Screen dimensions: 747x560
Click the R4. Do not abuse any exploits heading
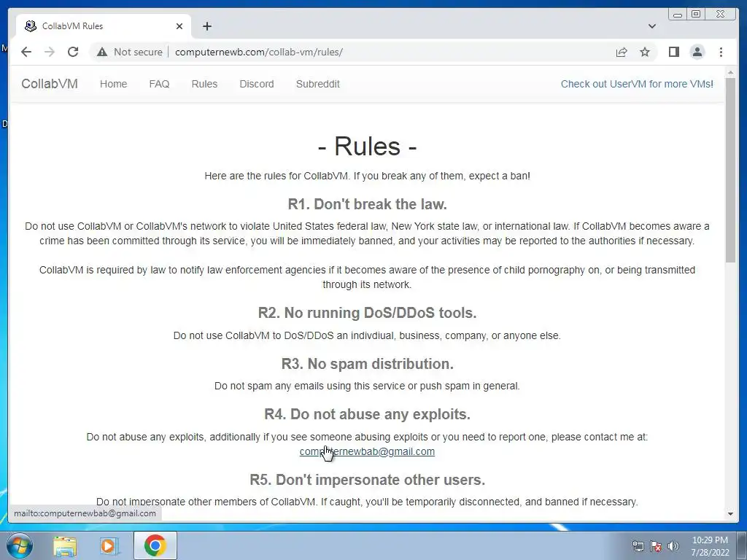(x=368, y=414)
